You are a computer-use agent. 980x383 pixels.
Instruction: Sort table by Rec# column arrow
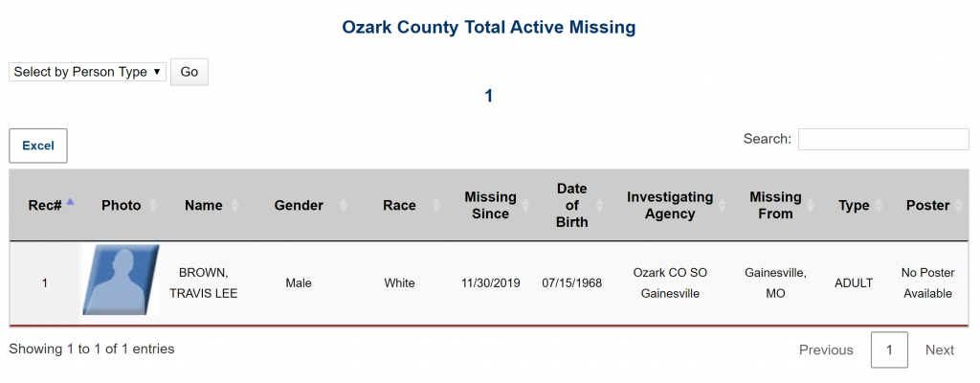click(x=70, y=205)
